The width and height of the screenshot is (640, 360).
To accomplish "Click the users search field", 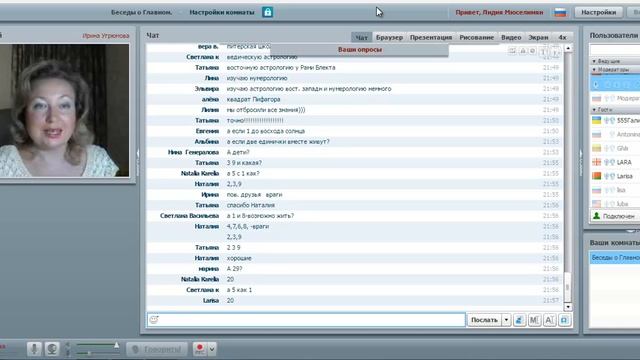I will click(x=615, y=50).
